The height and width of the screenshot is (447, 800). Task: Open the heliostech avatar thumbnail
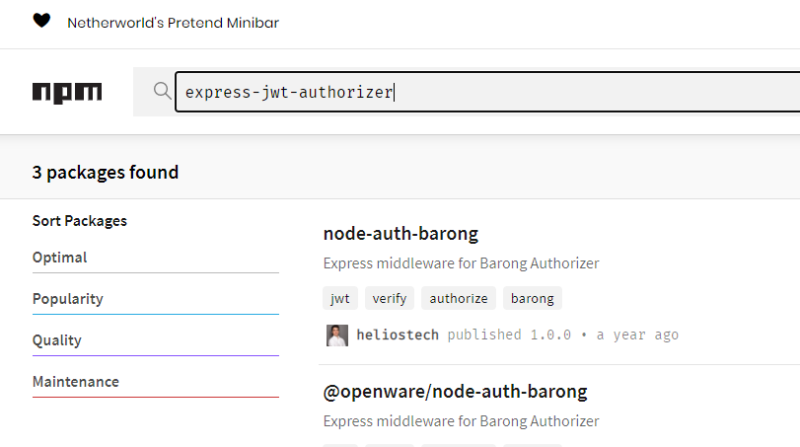point(337,335)
